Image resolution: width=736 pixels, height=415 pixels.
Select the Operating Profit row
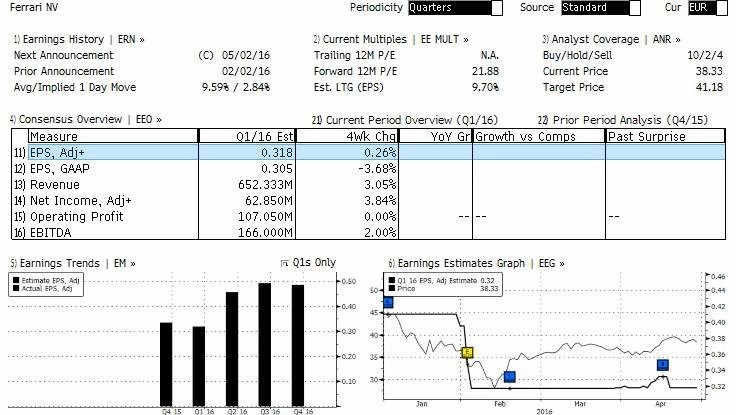pos(368,216)
